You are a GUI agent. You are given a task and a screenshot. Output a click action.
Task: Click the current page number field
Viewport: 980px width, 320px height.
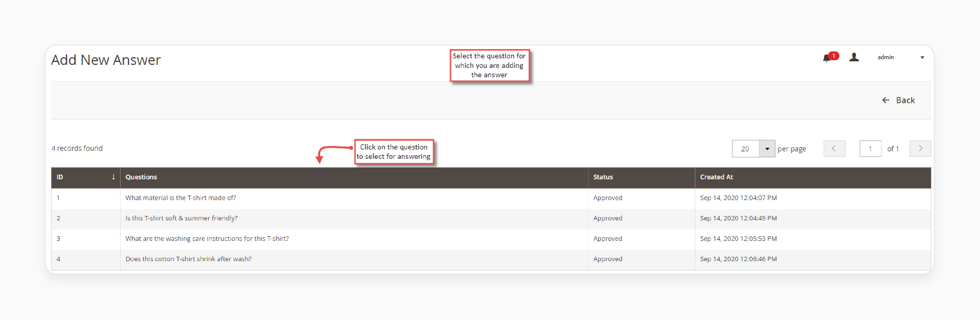coord(870,149)
